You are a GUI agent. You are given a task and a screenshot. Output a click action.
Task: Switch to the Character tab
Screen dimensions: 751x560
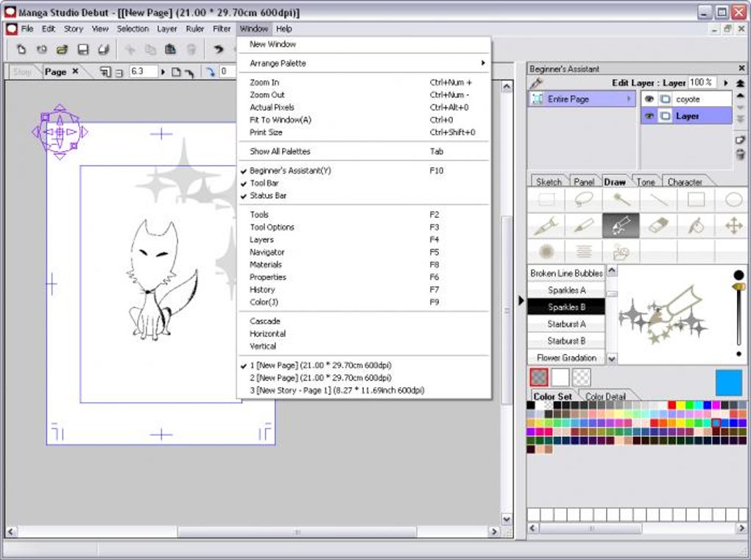tap(685, 182)
